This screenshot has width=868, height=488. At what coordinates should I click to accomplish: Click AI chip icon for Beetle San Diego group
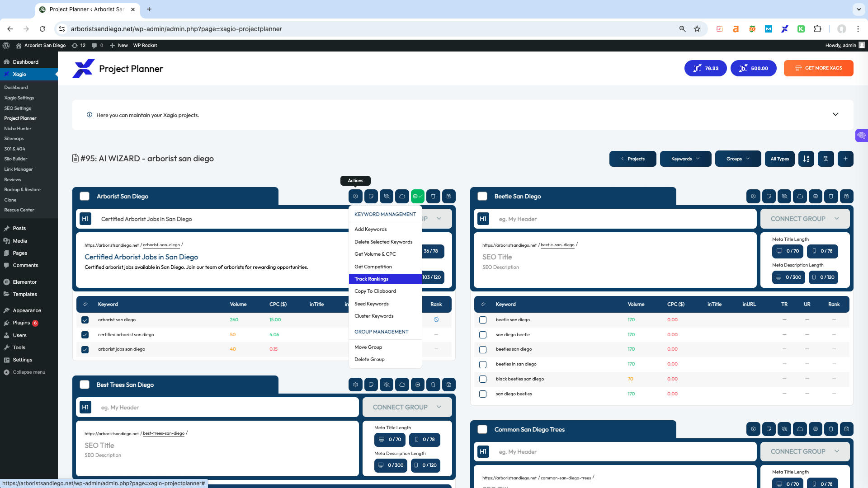coord(816,196)
